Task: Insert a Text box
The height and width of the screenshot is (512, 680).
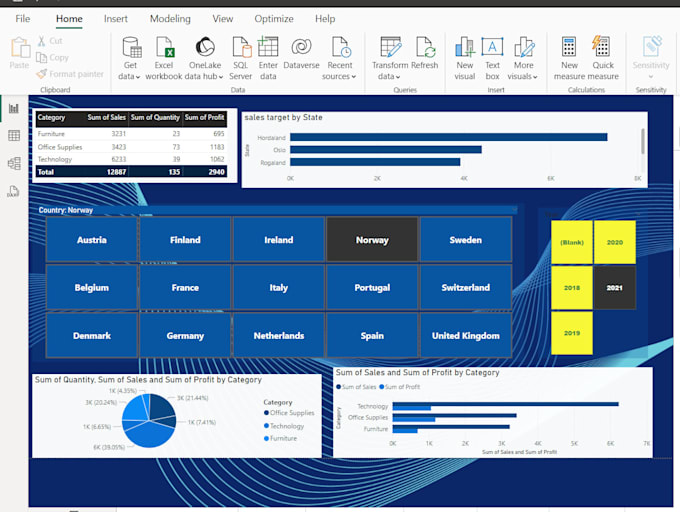Action: (x=492, y=58)
